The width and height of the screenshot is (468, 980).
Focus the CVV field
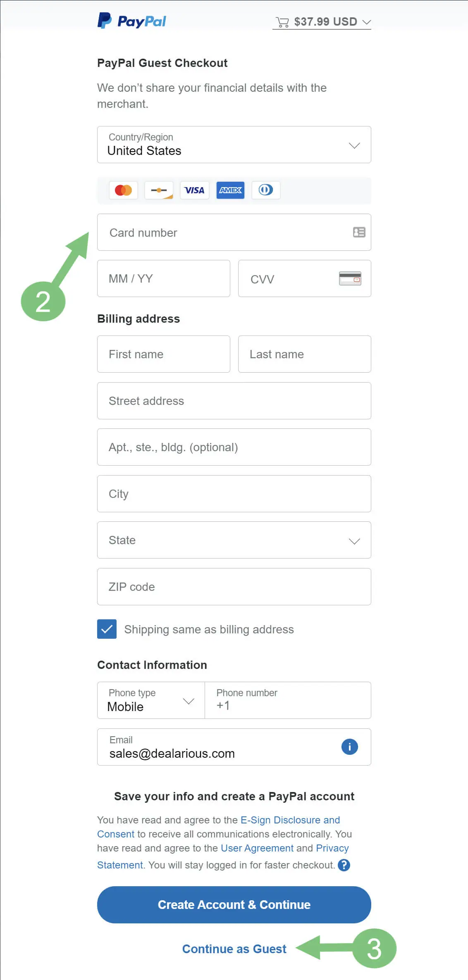[304, 278]
